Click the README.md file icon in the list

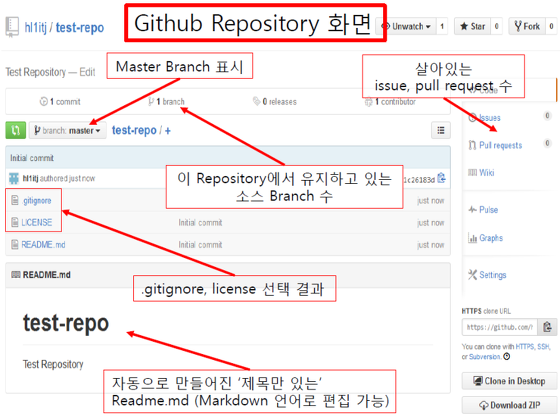pyautogui.click(x=15, y=245)
